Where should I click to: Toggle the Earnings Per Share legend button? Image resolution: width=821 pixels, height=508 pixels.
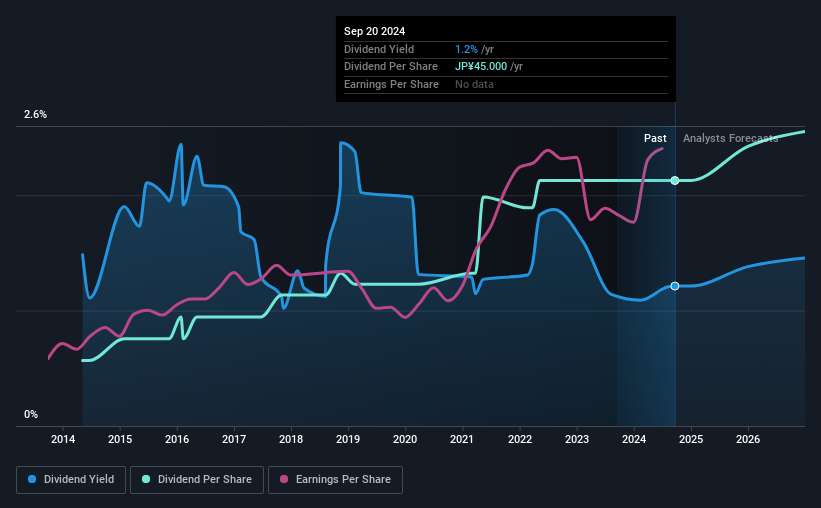[335, 480]
